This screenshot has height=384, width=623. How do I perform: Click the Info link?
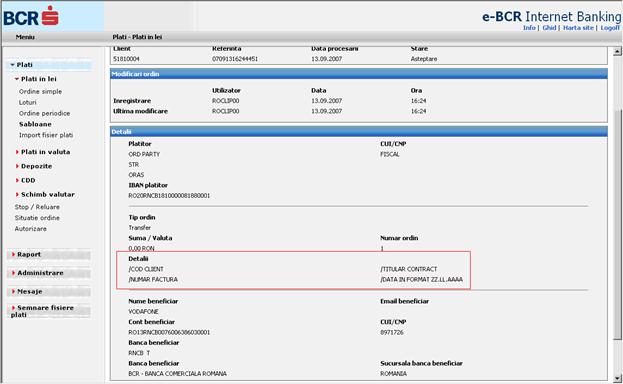529,28
